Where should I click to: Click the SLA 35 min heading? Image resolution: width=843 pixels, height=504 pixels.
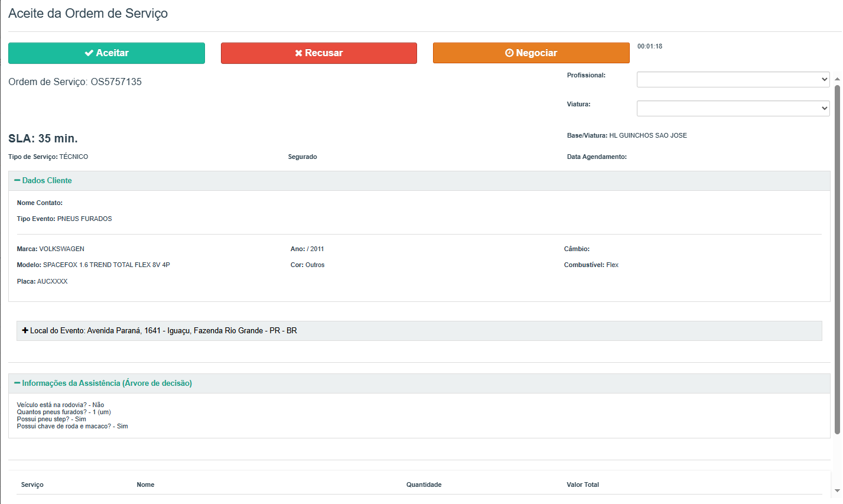pos(43,139)
